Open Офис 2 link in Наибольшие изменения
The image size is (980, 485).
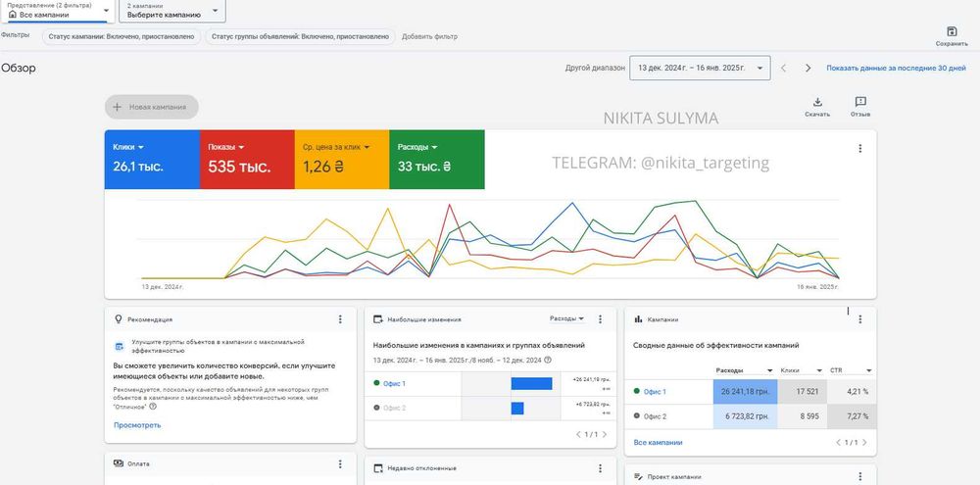pos(394,409)
